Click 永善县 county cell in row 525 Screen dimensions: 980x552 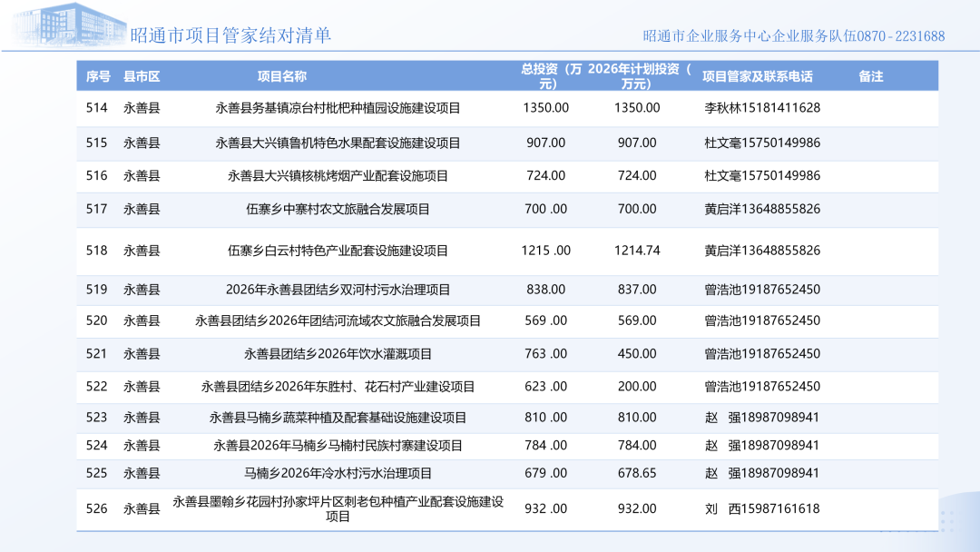[142, 473]
